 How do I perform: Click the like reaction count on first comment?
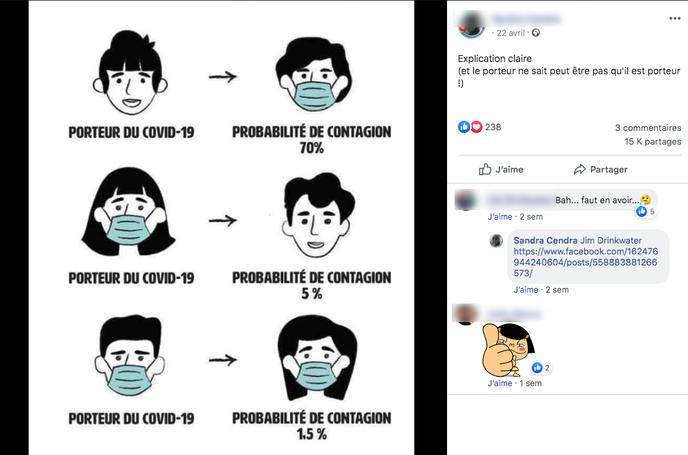tap(646, 211)
